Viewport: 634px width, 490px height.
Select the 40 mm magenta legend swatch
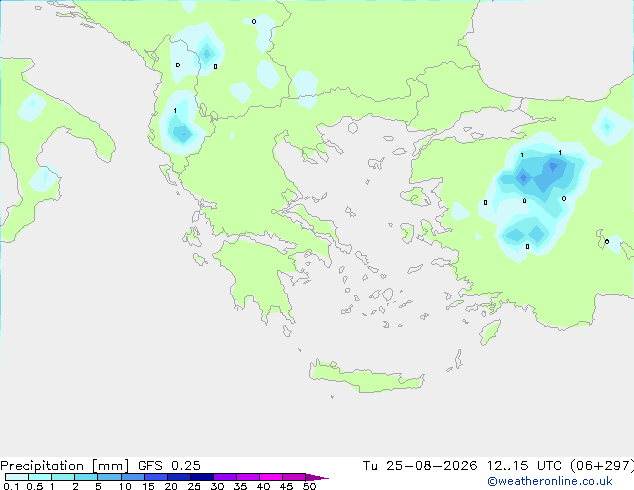click(271, 477)
